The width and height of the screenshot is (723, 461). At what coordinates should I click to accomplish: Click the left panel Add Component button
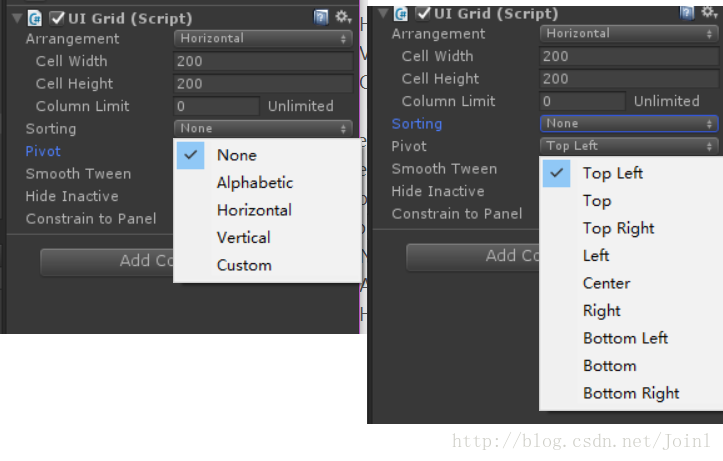click(107, 261)
